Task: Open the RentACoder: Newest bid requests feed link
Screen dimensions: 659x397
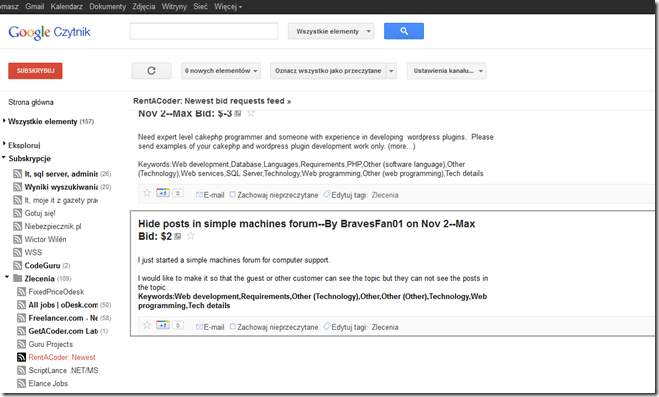Action: 212,101
